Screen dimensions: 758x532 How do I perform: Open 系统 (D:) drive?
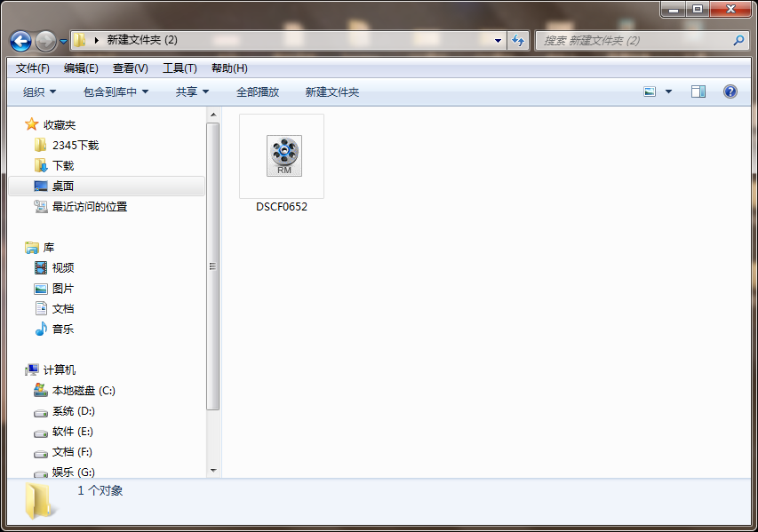(x=74, y=411)
